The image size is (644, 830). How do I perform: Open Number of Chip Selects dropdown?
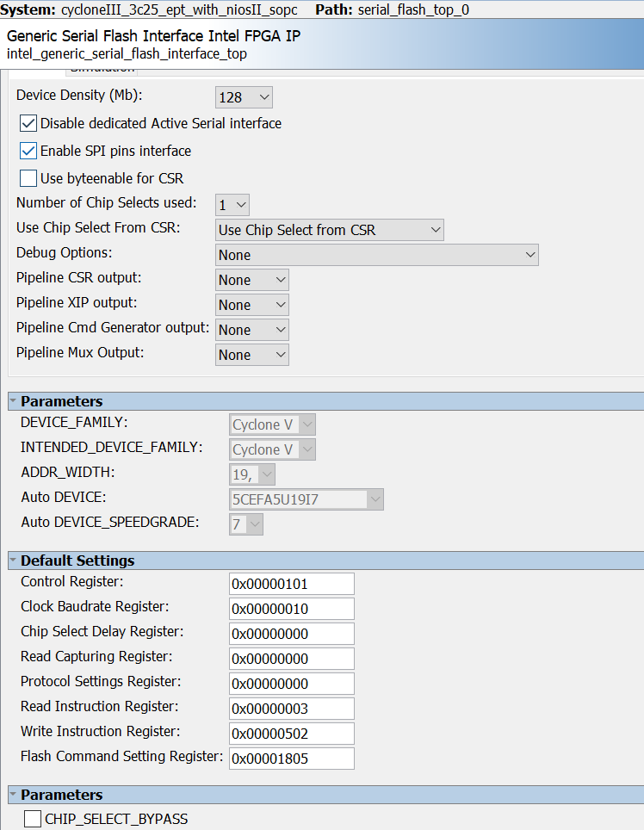point(232,205)
